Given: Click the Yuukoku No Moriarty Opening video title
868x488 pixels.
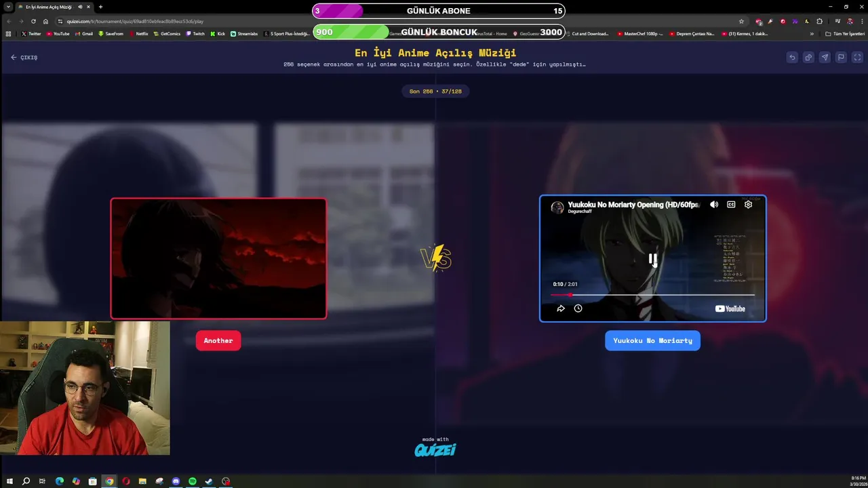Looking at the screenshot, I should [633, 204].
